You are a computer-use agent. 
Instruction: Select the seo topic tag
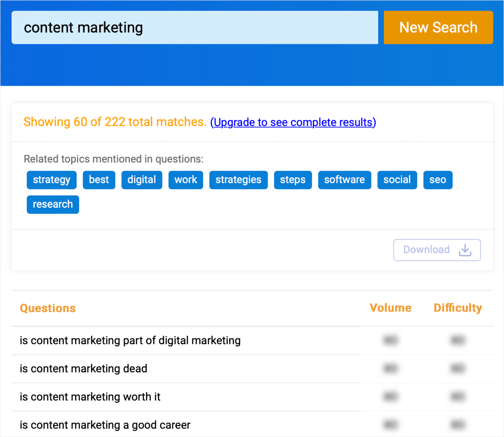pyautogui.click(x=438, y=180)
